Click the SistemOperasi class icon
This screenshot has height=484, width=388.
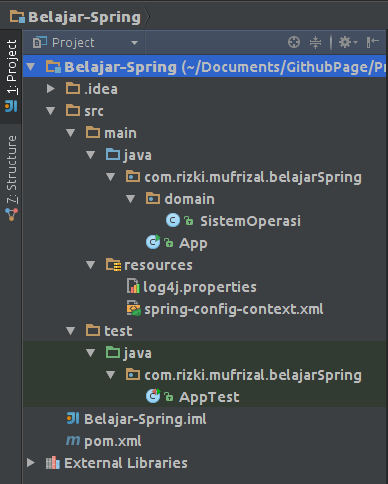point(173,220)
